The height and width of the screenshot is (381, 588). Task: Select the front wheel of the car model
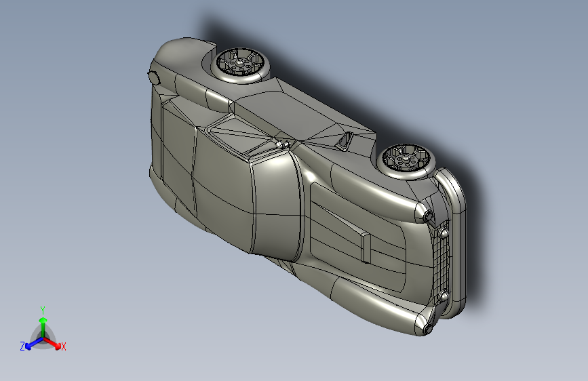click(406, 161)
